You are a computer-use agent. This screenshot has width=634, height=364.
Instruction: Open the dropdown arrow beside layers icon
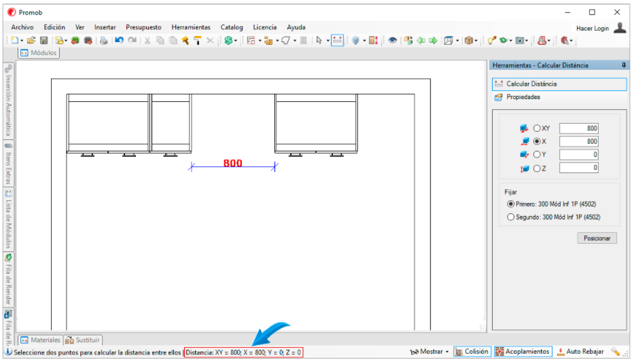pos(364,41)
